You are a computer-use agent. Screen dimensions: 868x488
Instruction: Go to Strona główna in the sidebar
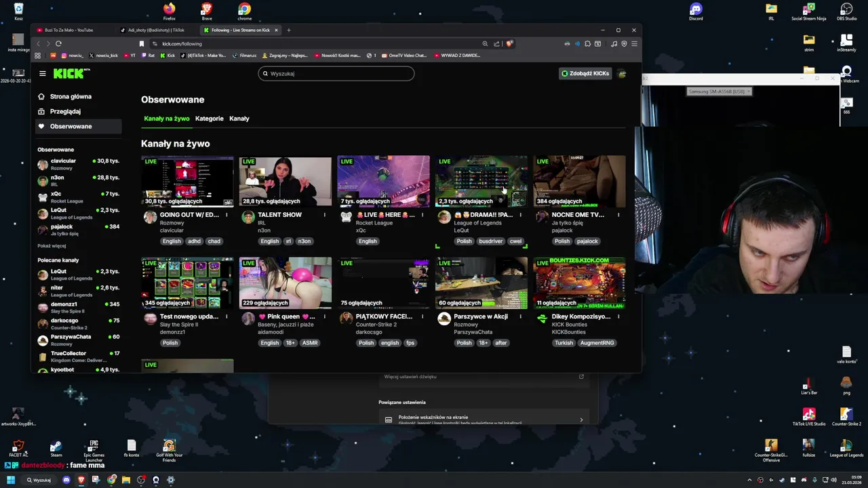79,97
